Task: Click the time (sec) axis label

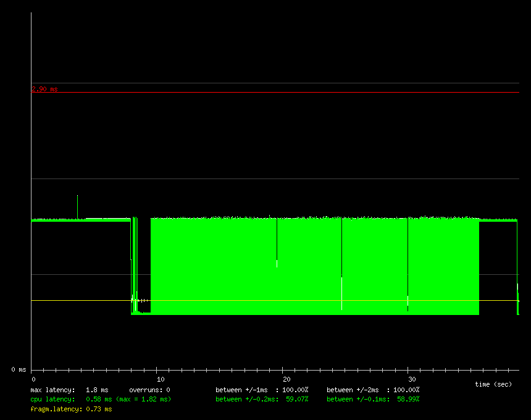Action: [x=493, y=384]
